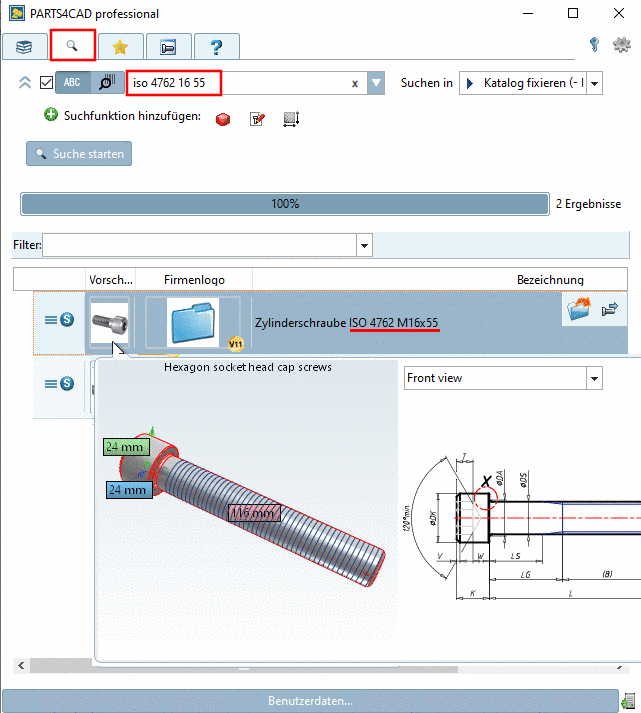Open settings gear icon
This screenshot has height=713, width=641.
[x=621, y=45]
